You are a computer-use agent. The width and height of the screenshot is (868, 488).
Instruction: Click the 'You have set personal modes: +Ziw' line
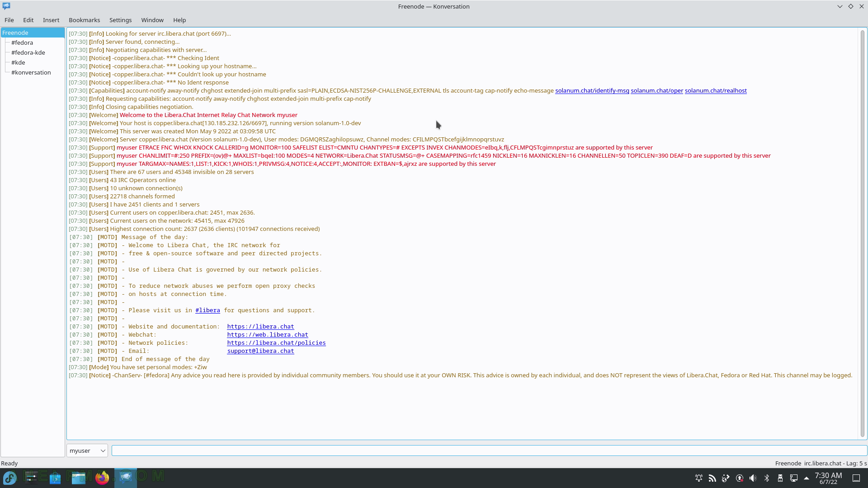(x=138, y=367)
